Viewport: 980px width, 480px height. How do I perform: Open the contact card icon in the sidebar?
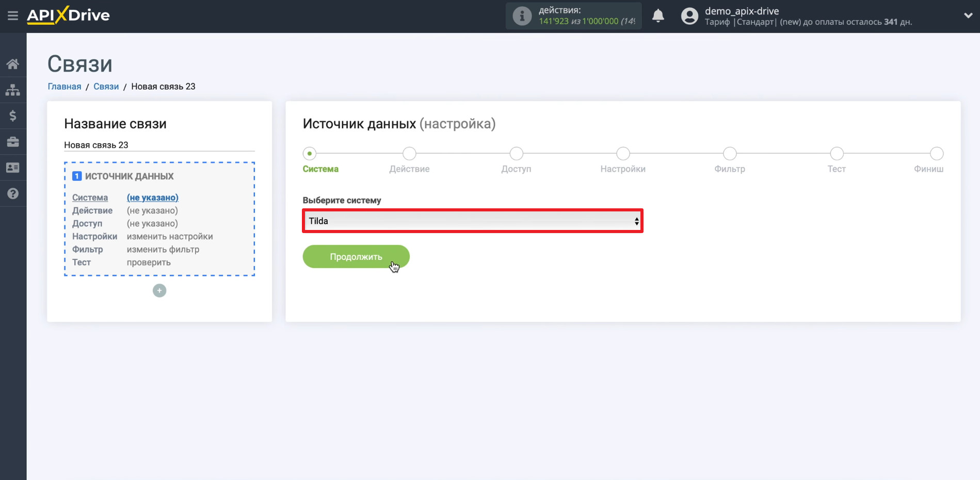pyautogui.click(x=13, y=168)
